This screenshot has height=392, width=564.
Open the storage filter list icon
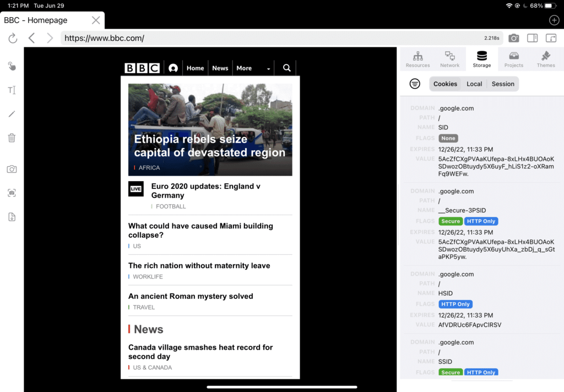coord(415,84)
